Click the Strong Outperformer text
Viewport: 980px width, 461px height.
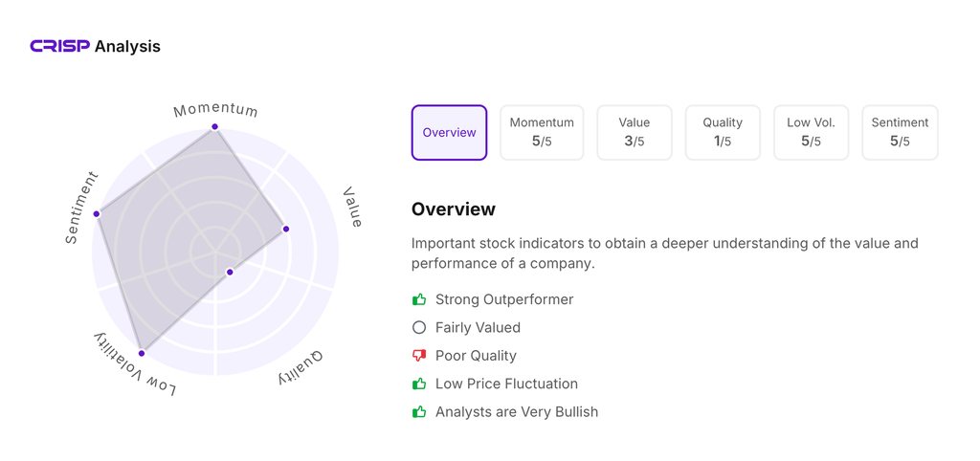click(504, 299)
